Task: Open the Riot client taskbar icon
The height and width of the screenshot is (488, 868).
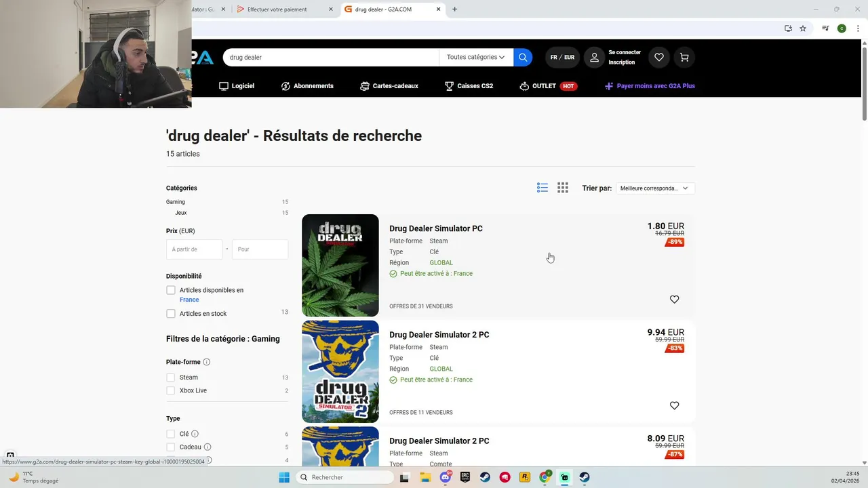Action: [x=505, y=477]
